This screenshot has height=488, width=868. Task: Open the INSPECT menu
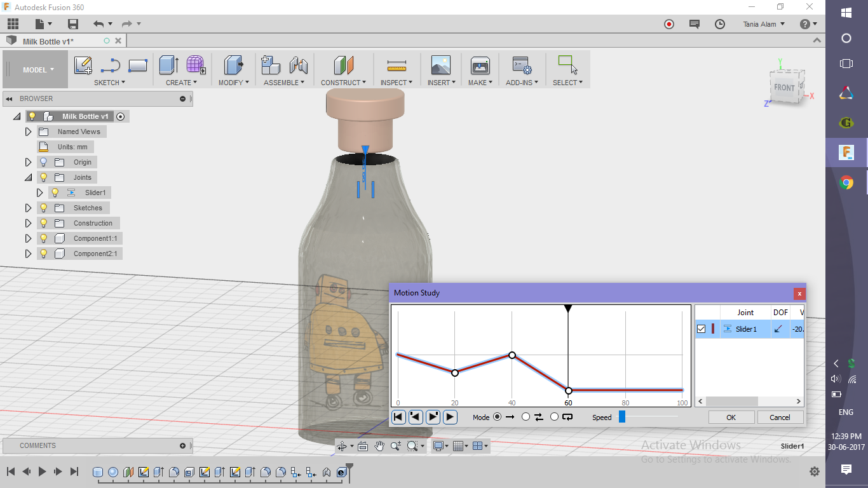point(397,83)
